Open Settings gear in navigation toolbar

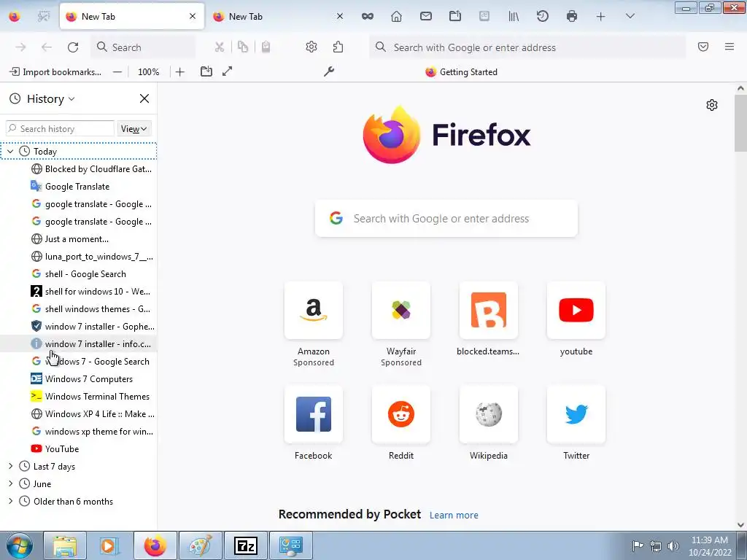pyautogui.click(x=311, y=47)
